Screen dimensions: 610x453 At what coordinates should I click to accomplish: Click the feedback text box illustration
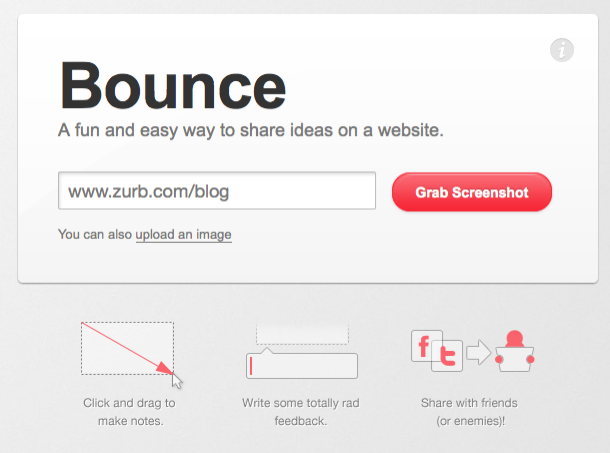pyautogui.click(x=302, y=365)
